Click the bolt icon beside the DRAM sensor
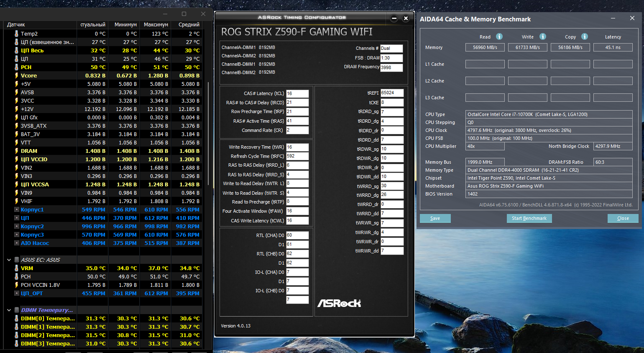Screen dimensions: 644x353 pos(16,151)
